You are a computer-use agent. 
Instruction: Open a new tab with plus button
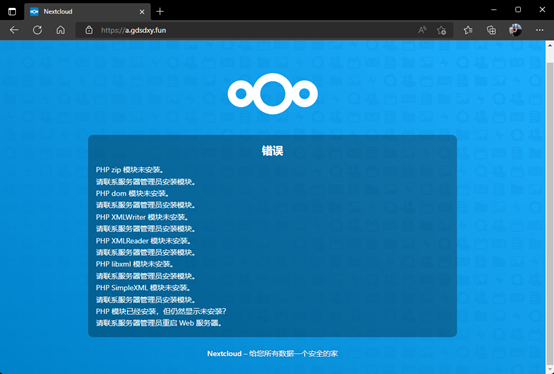160,12
